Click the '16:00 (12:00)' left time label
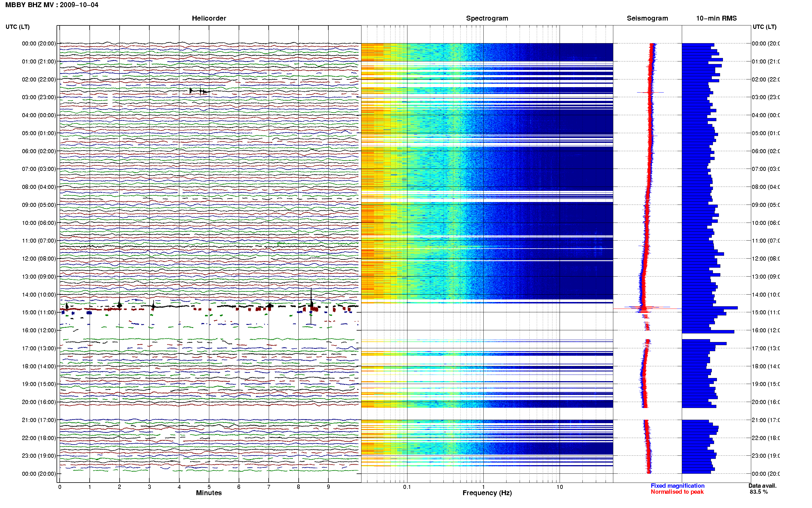Screen dimensions: 812x508 pos(39,330)
